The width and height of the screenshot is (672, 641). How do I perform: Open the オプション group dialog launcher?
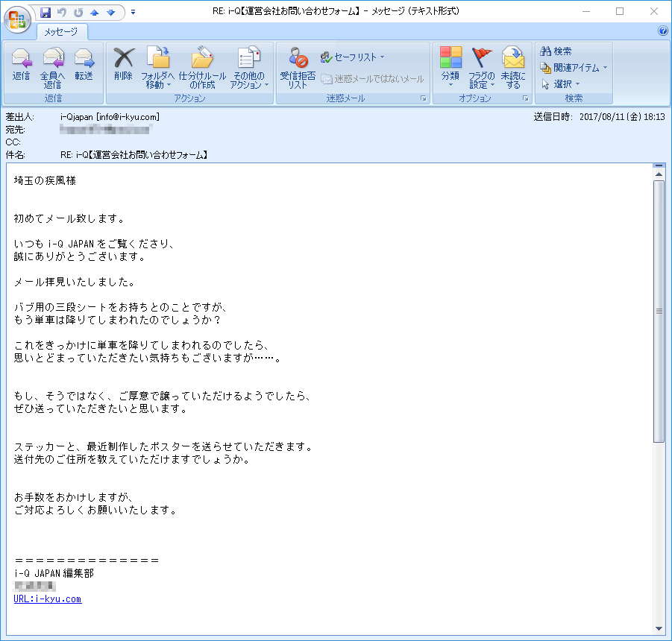coord(525,98)
